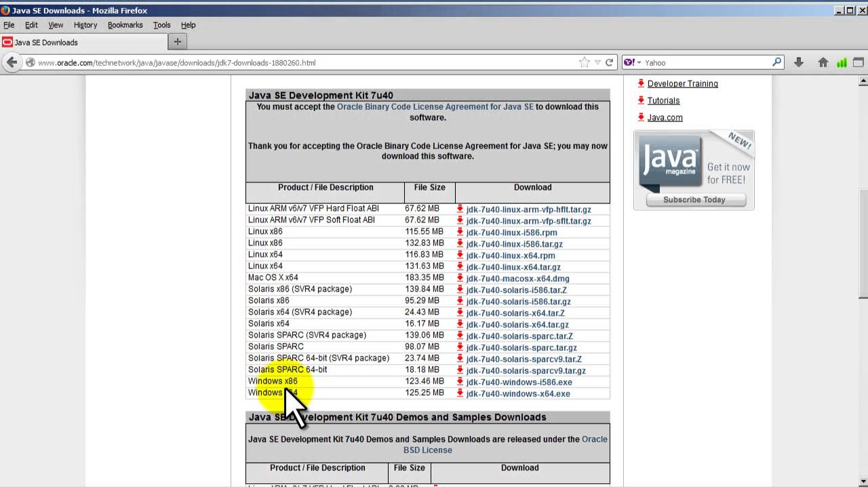Click the green bars add-on icon
Image resolution: width=868 pixels, height=488 pixels.
(x=842, y=62)
